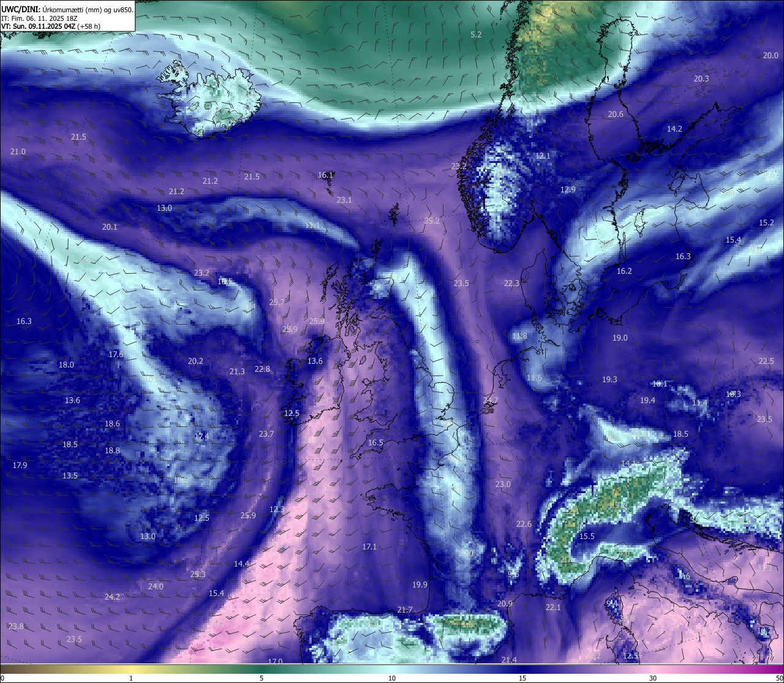Click the 22.8 value label

tap(262, 369)
